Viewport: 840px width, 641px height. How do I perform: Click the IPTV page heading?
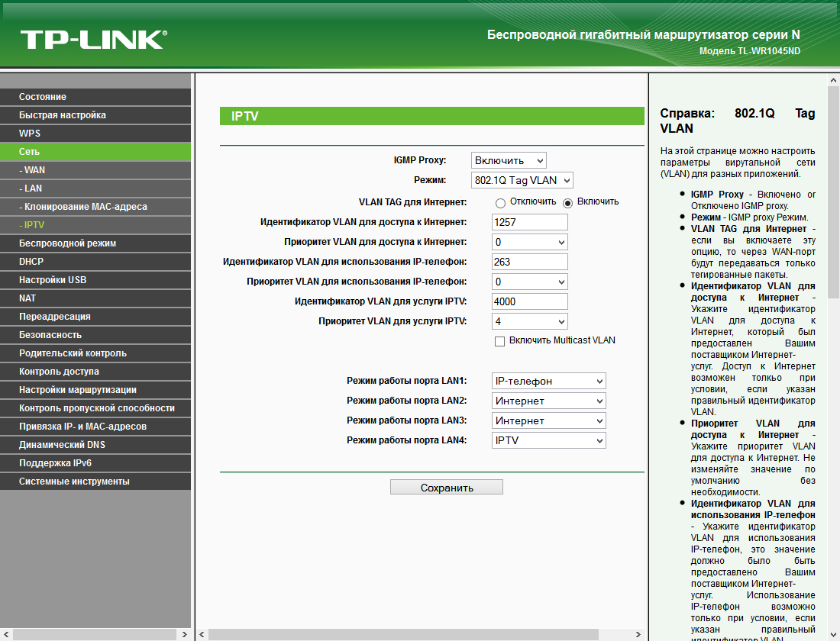(x=245, y=116)
